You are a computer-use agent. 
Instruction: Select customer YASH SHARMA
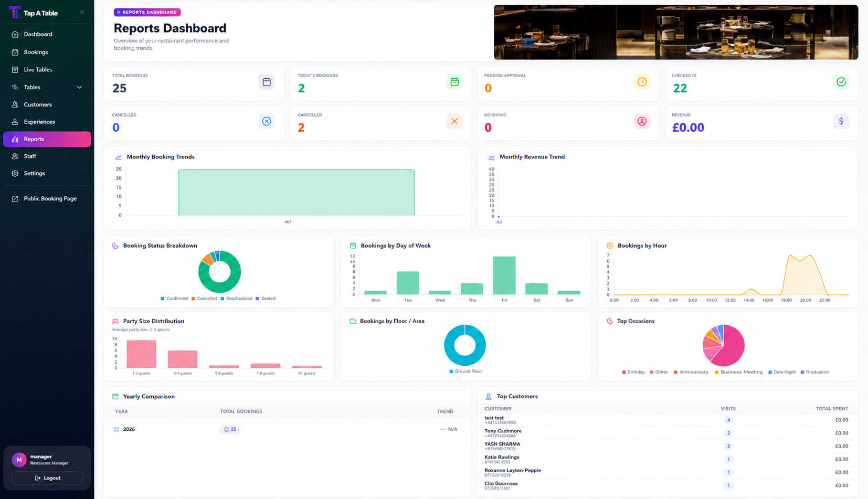tap(668, 446)
